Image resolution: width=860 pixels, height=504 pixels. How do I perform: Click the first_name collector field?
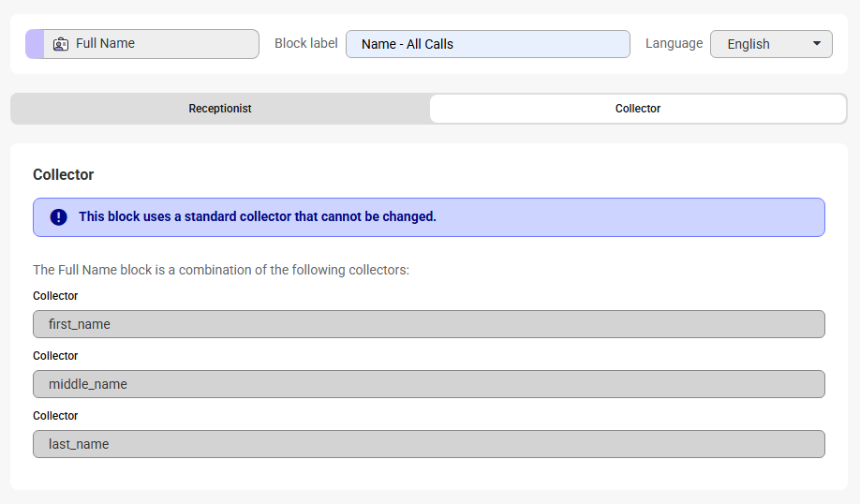click(x=428, y=324)
